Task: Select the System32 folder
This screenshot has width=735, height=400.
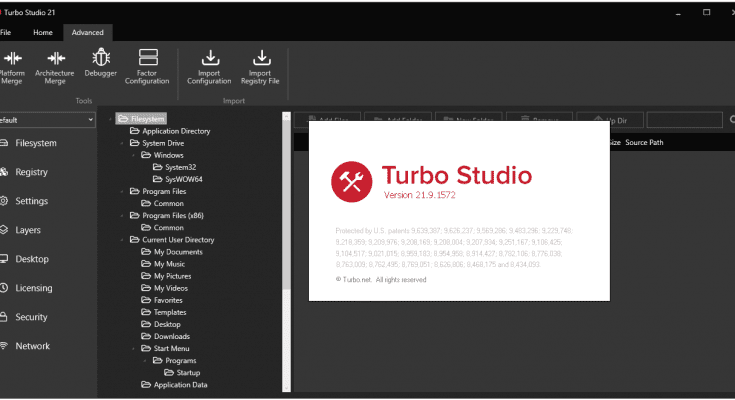Action: pos(174,167)
